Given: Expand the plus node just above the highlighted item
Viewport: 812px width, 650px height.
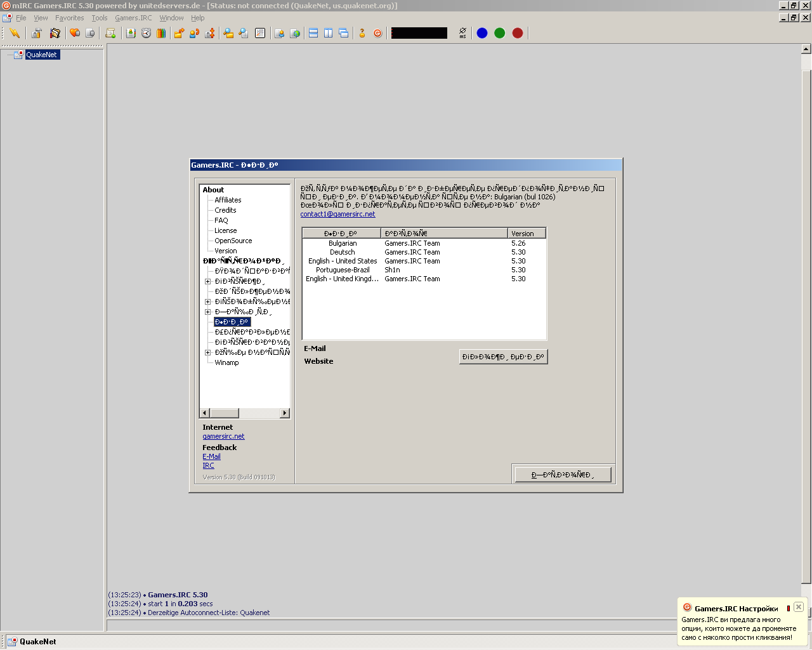Looking at the screenshot, I should tap(207, 312).
